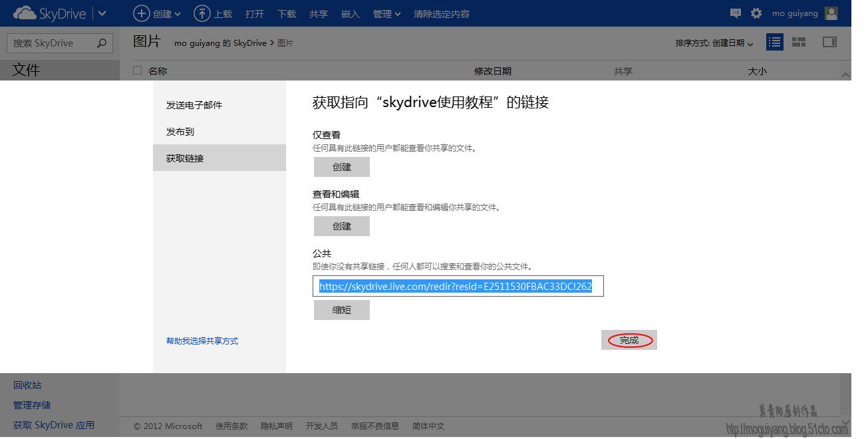Open 管理存储 in the left sidebar

point(32,405)
